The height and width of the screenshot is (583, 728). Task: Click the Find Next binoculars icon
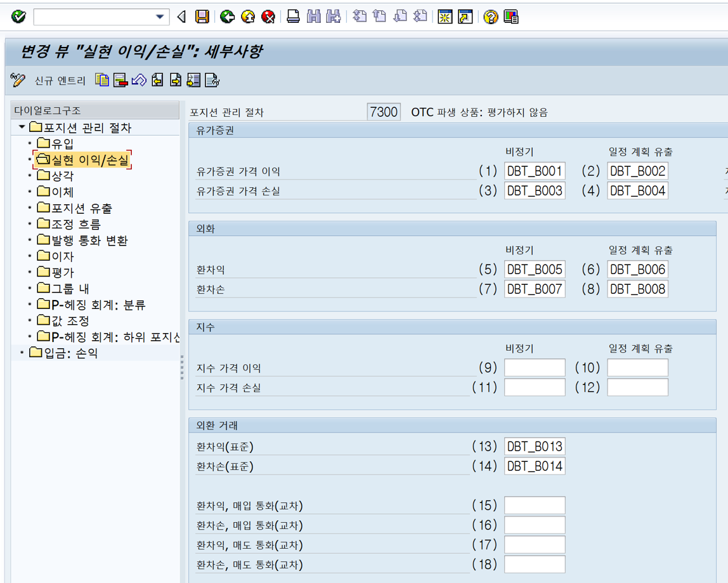334,17
